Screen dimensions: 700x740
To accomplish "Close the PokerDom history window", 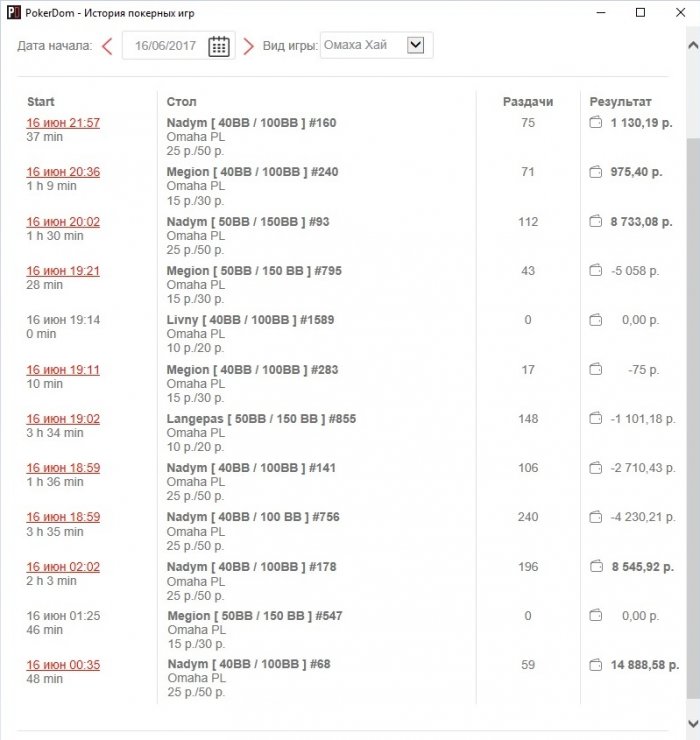I will point(680,12).
